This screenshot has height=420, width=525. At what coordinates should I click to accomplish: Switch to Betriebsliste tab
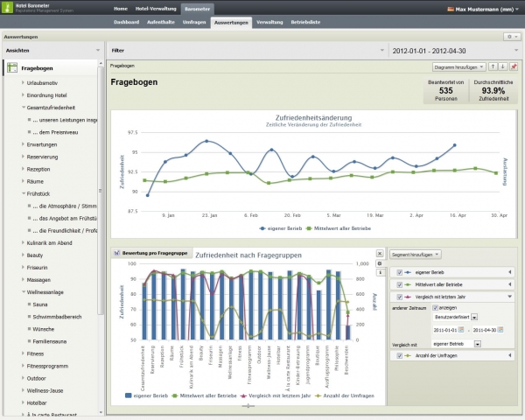point(305,22)
